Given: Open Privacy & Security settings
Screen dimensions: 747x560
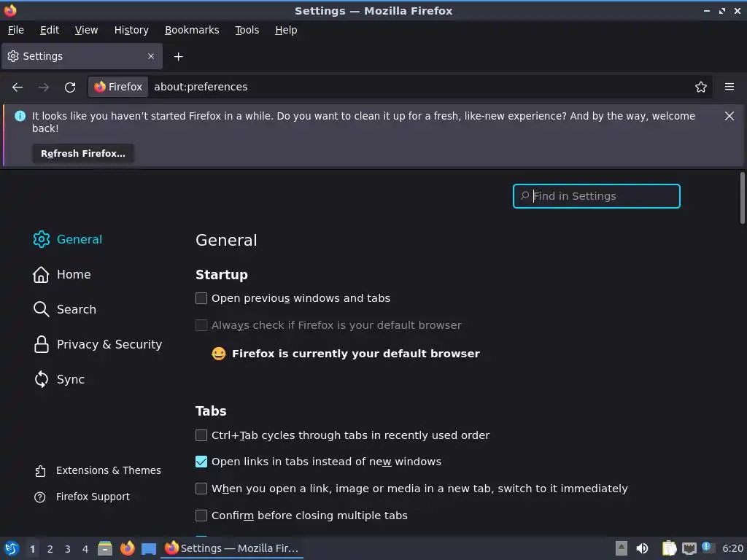Looking at the screenshot, I should [x=98, y=344].
